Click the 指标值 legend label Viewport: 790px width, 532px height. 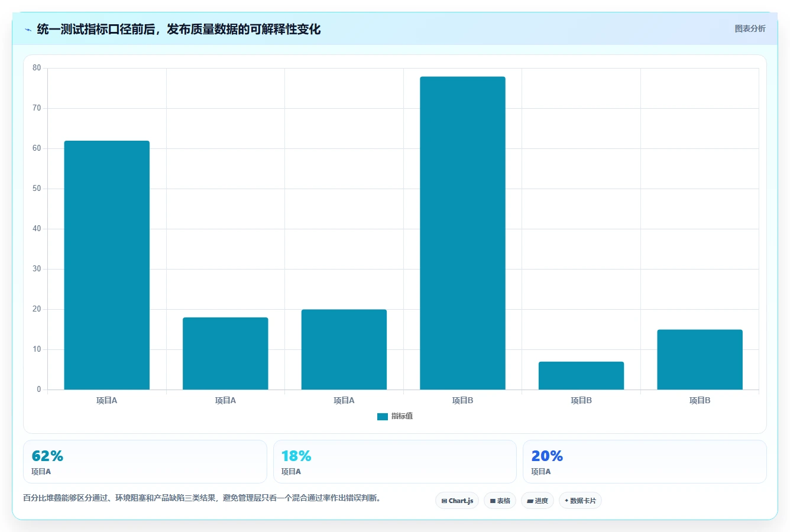click(402, 416)
